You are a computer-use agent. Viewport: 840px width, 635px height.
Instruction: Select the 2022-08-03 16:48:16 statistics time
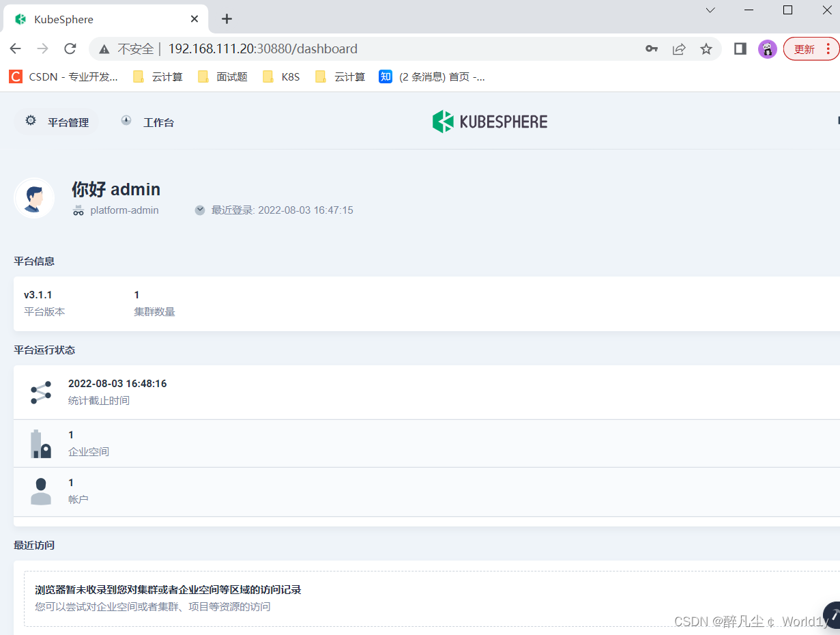coord(117,384)
